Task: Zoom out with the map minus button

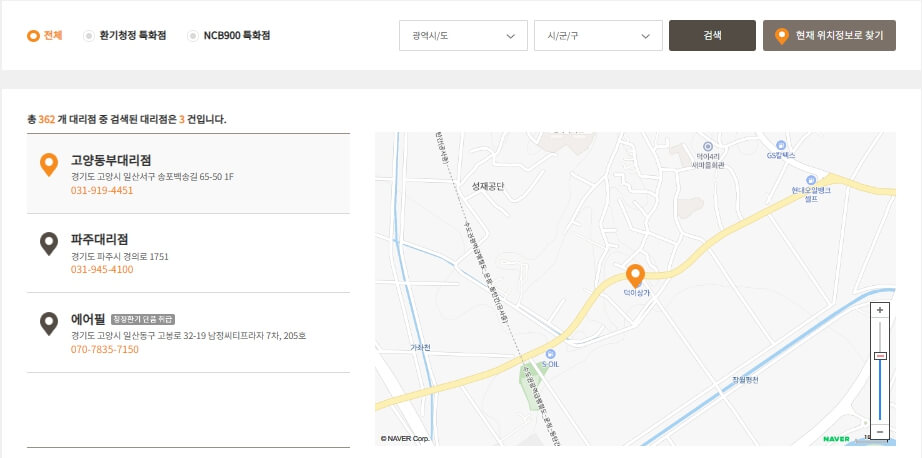Action: (x=880, y=432)
